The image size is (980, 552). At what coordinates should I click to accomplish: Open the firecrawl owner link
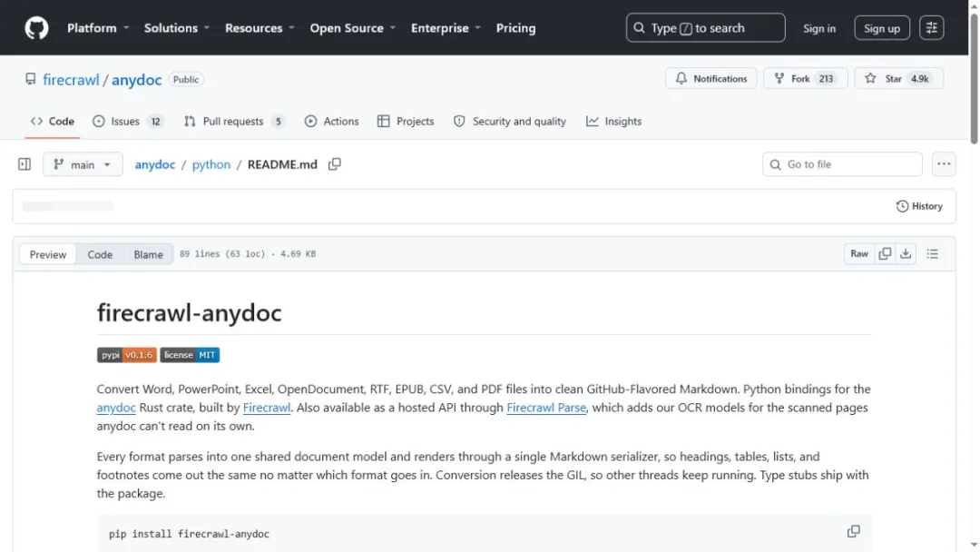click(x=71, y=79)
